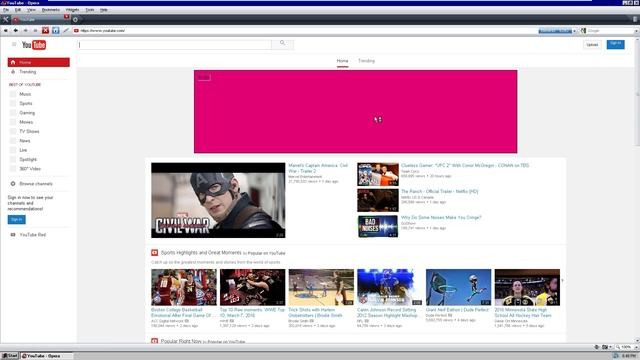Select the Trending flame icon in sidebar
This screenshot has height=360, width=640.
[13, 72]
